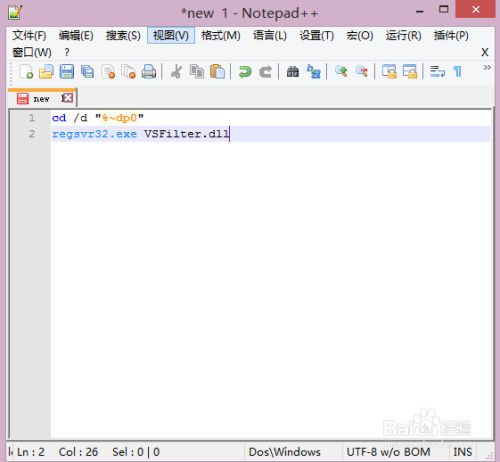Save the document with the floppy icon
500x462 pixels.
click(67, 72)
